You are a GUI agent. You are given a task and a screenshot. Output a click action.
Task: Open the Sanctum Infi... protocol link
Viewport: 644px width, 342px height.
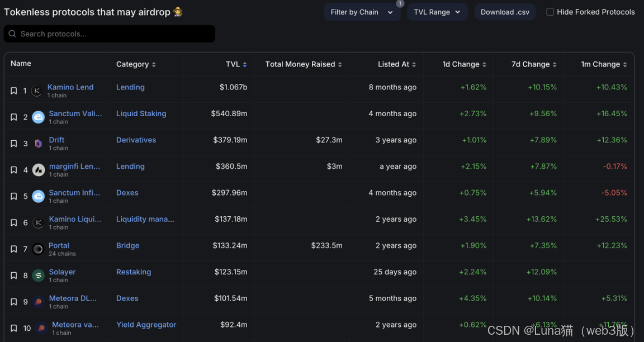click(x=74, y=193)
